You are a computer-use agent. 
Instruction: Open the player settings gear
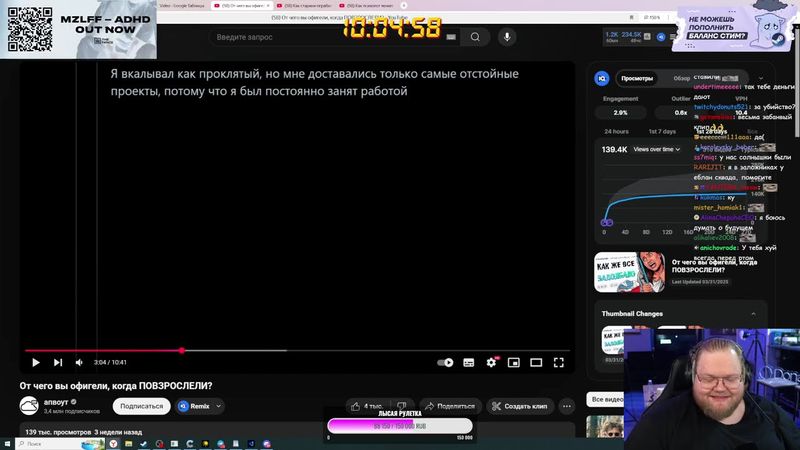[491, 362]
